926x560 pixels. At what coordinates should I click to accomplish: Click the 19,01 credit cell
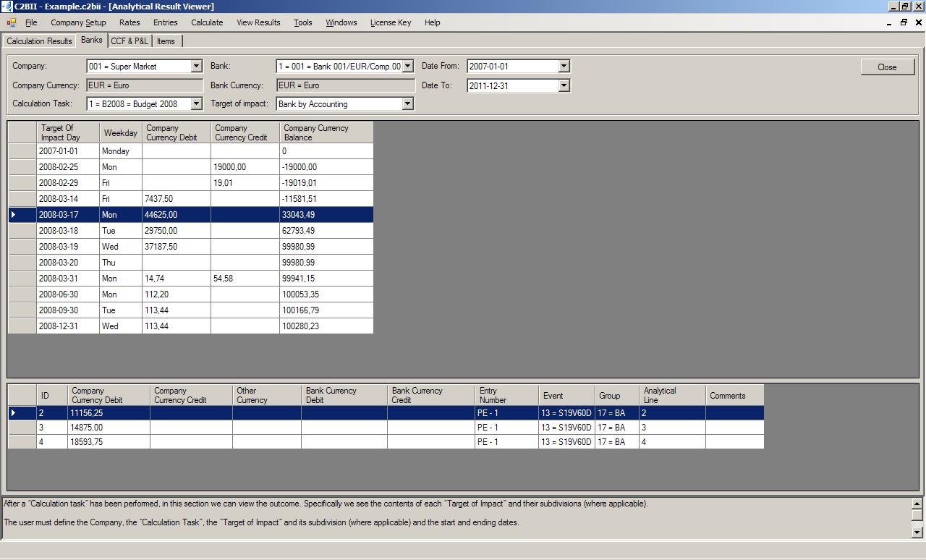[245, 183]
